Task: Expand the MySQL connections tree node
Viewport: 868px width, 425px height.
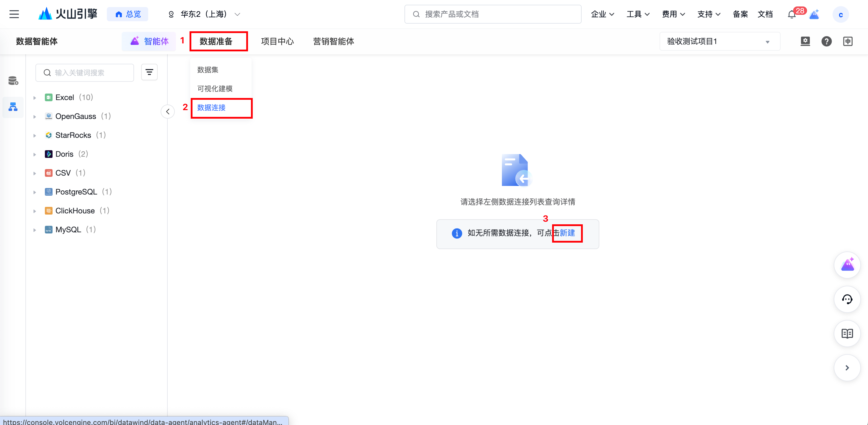Action: (x=35, y=230)
